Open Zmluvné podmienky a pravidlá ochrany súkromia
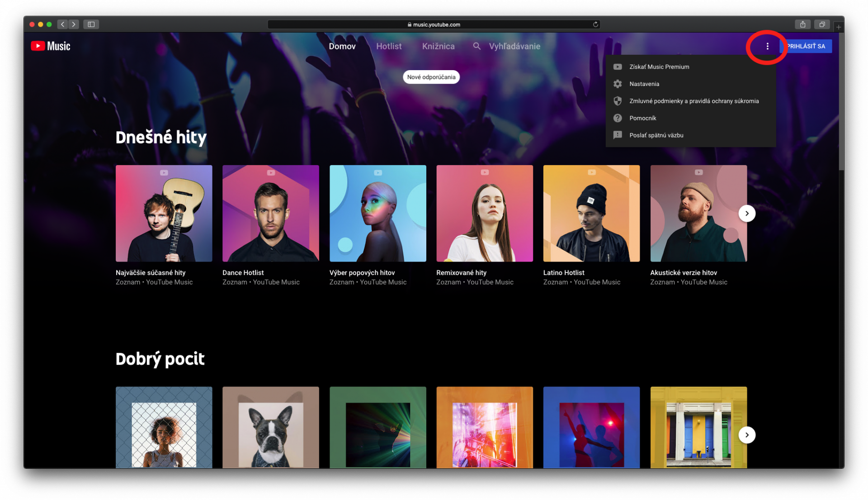Image resolution: width=868 pixels, height=500 pixels. (x=691, y=101)
